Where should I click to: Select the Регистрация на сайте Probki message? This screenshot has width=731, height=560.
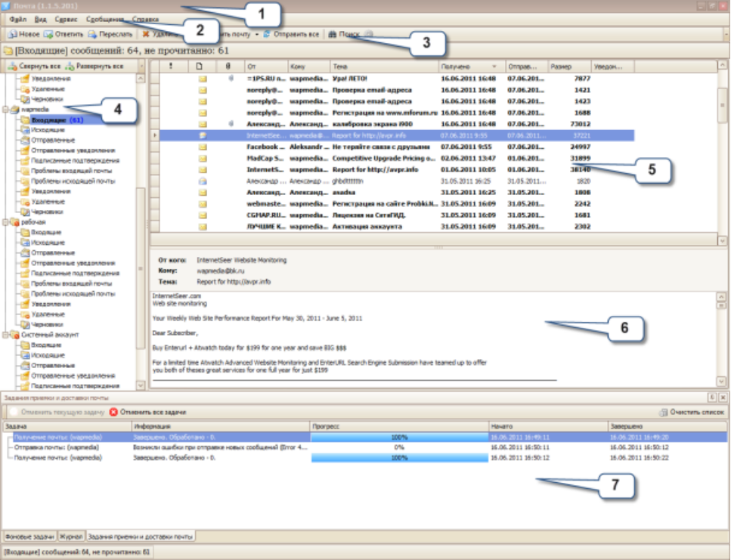[397, 204]
